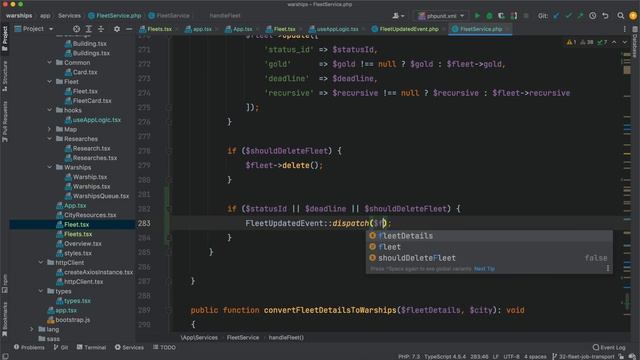Open the Event Log
Viewport: 640px width, 360px height.
[609, 347]
